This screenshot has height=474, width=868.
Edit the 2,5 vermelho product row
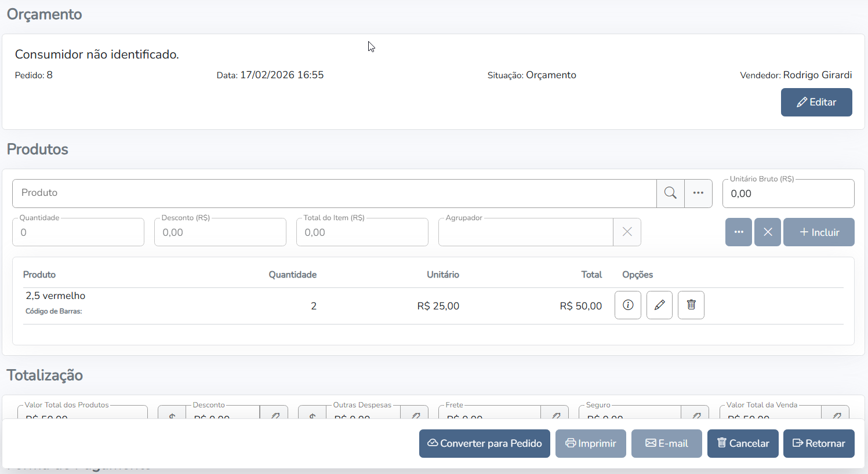[659, 305]
